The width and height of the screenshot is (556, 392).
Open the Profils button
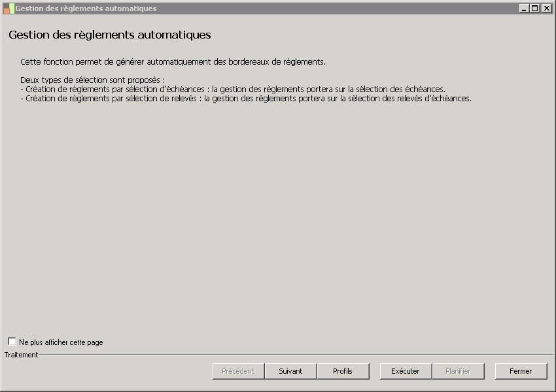(343, 371)
